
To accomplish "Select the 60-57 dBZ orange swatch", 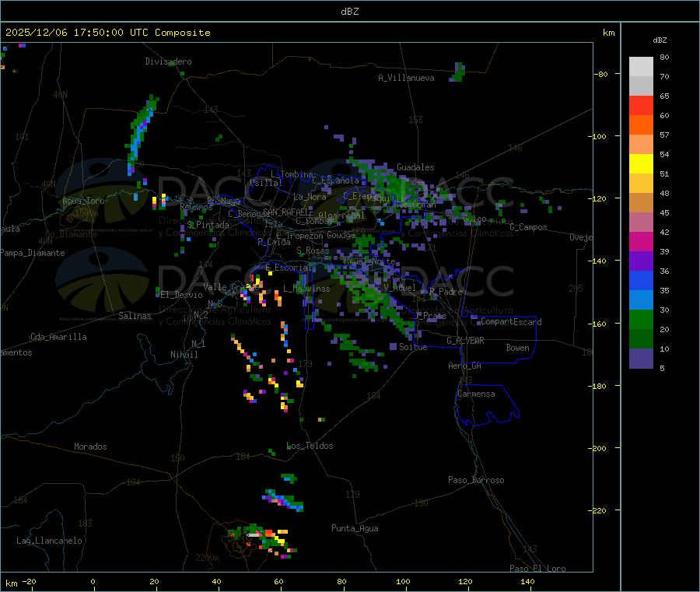I will pos(641,125).
